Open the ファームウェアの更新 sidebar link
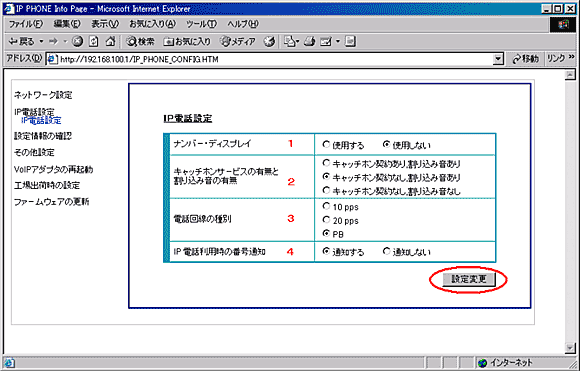The image size is (580, 371). pyautogui.click(x=51, y=202)
